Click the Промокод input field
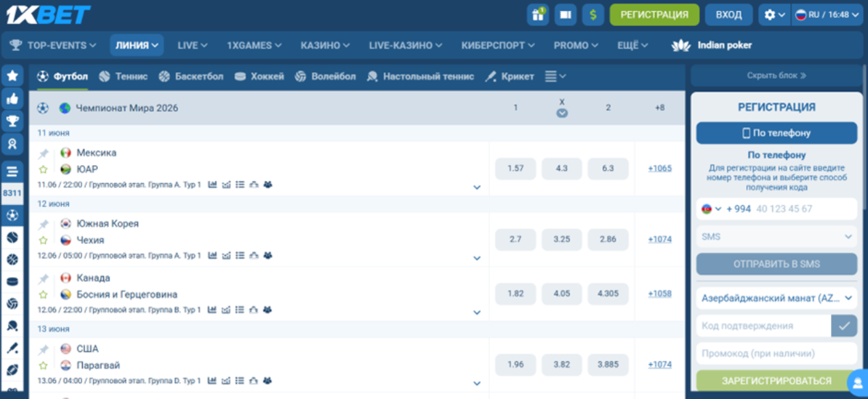 pos(777,353)
